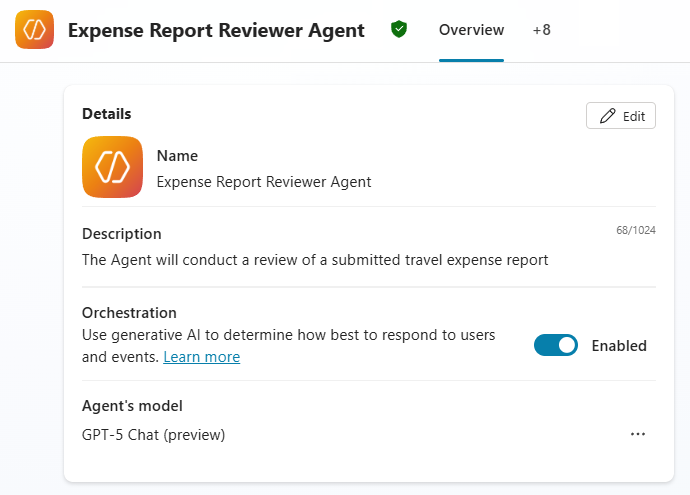Expand the +8 hidden tabs overflow
Screen dimensions: 690x495
(x=541, y=30)
